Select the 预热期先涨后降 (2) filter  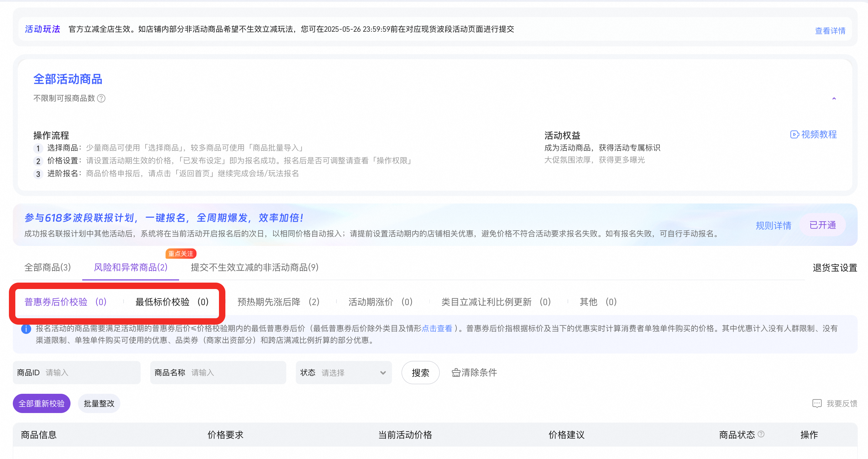coord(278,302)
